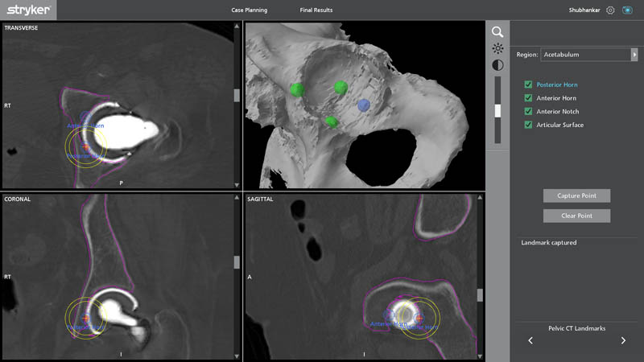Click Posterior Horn crosshair in Coronal view
Viewport: 644px width, 362px height.
pyautogui.click(x=85, y=318)
